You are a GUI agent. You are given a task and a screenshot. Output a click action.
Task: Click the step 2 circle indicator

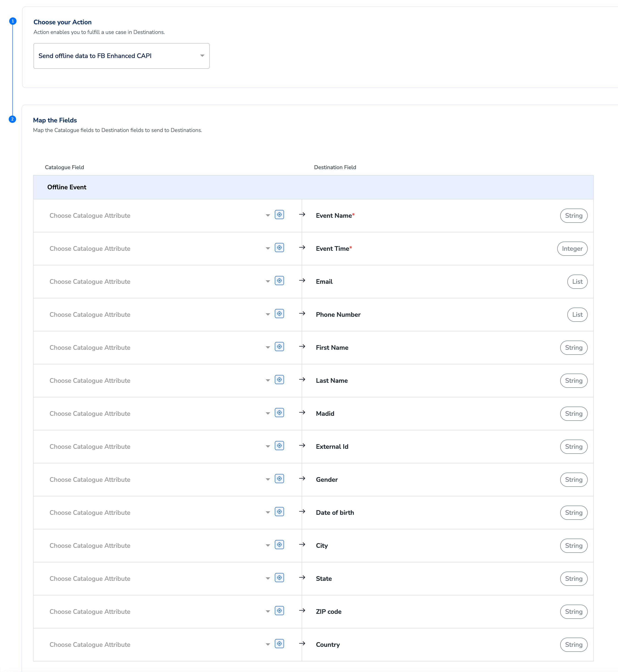click(x=12, y=119)
